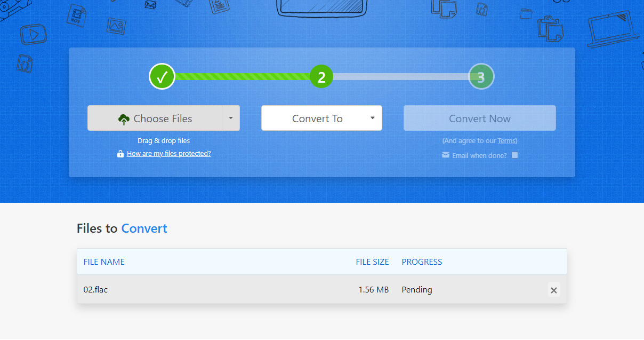The image size is (644, 340).
Task: Click the FILE NAME column header
Action: tap(104, 262)
